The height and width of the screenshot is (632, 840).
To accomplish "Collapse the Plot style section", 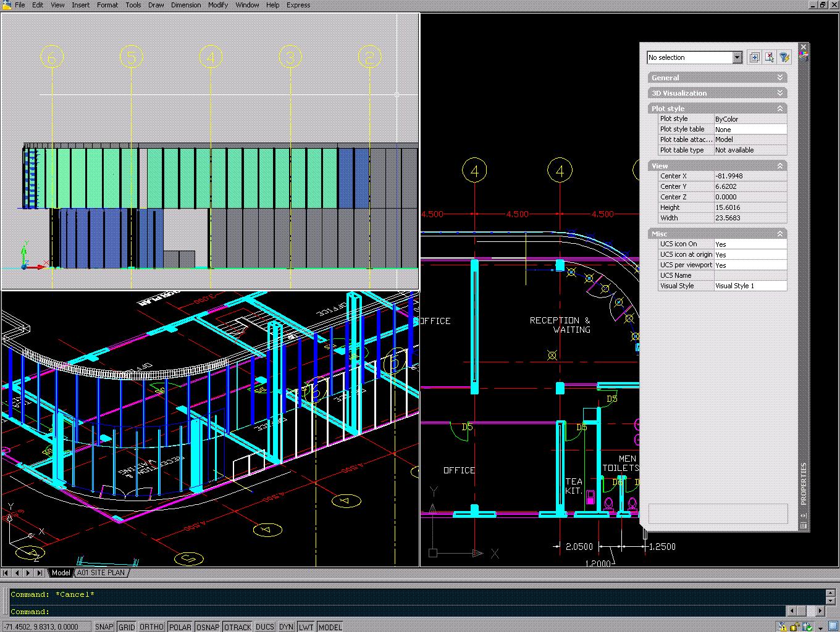I will pyautogui.click(x=718, y=109).
